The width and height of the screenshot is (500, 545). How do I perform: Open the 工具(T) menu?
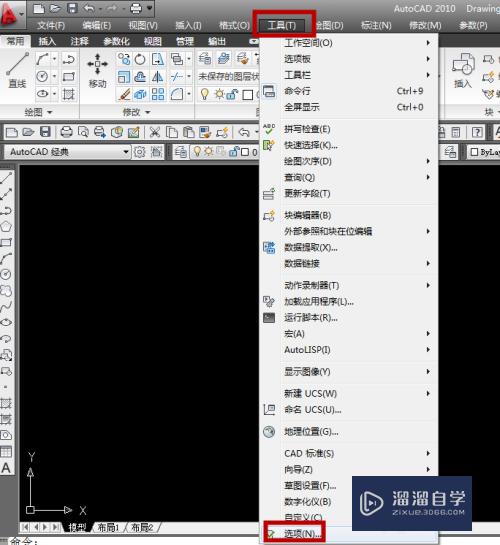point(282,25)
